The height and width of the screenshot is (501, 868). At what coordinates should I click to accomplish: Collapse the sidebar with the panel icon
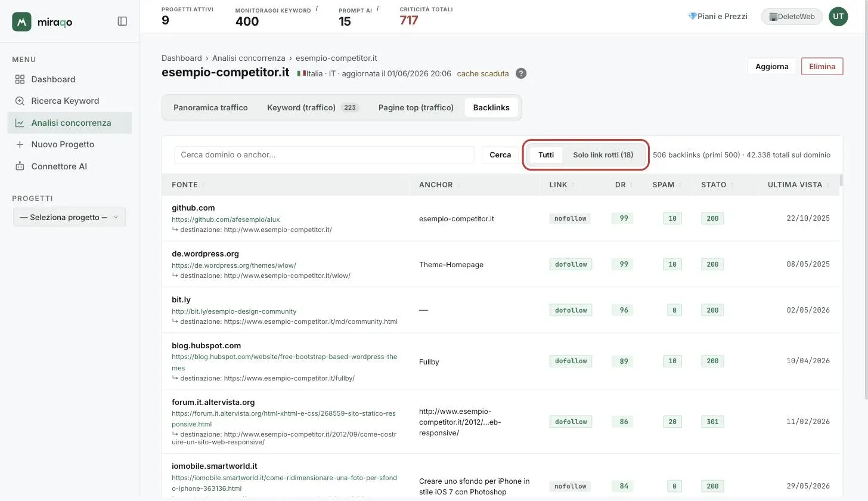point(122,21)
